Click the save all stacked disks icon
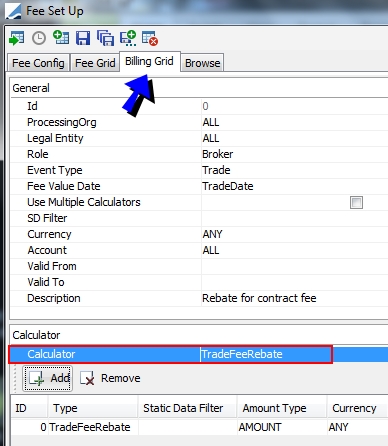 (x=105, y=38)
